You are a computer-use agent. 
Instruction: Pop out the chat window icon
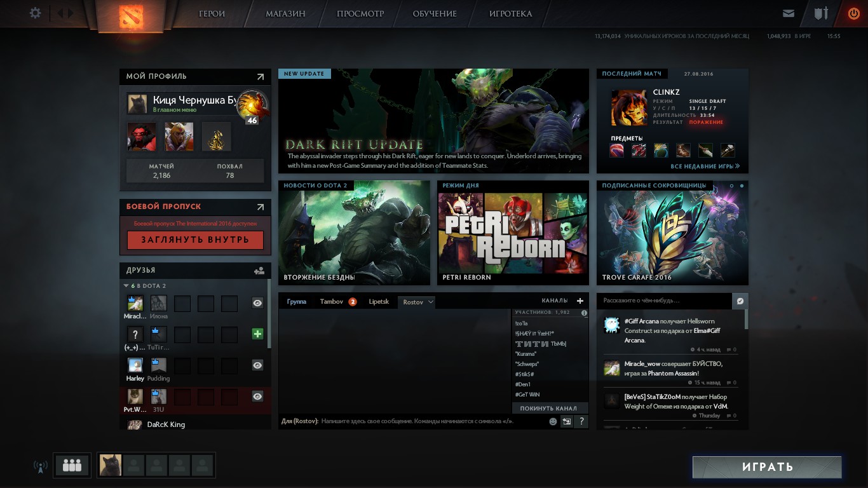pyautogui.click(x=567, y=421)
